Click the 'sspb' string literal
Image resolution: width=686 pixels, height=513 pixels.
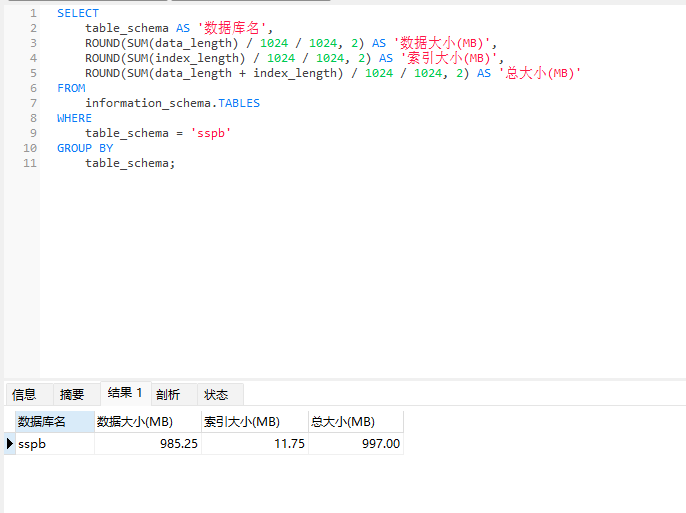pyautogui.click(x=210, y=133)
